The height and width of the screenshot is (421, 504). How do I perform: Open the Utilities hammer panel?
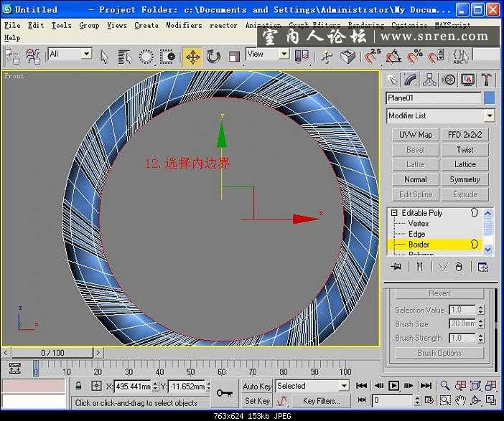[x=487, y=80]
